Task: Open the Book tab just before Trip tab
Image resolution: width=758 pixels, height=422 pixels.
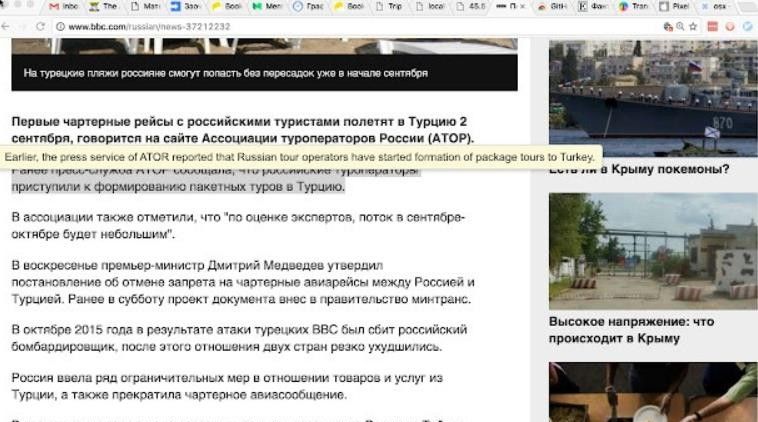Action: point(349,6)
